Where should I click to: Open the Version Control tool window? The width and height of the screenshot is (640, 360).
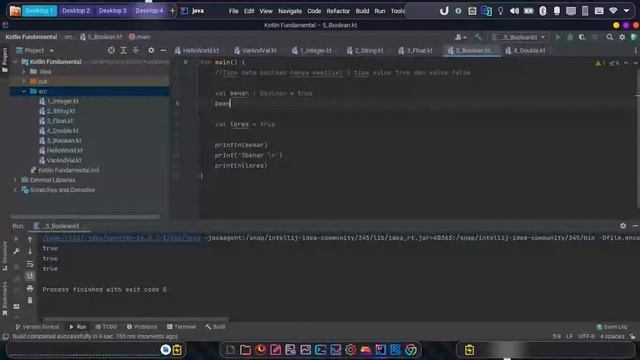point(37,327)
